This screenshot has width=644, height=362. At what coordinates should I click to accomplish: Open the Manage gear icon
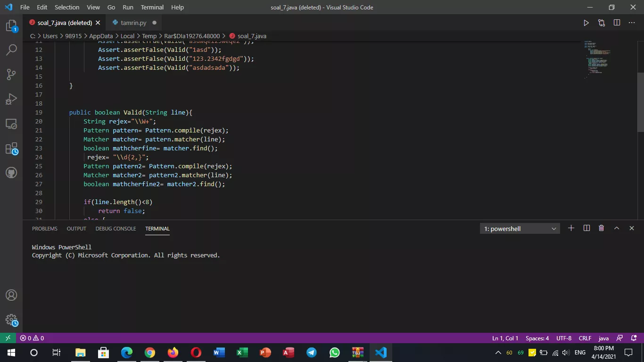click(11, 320)
